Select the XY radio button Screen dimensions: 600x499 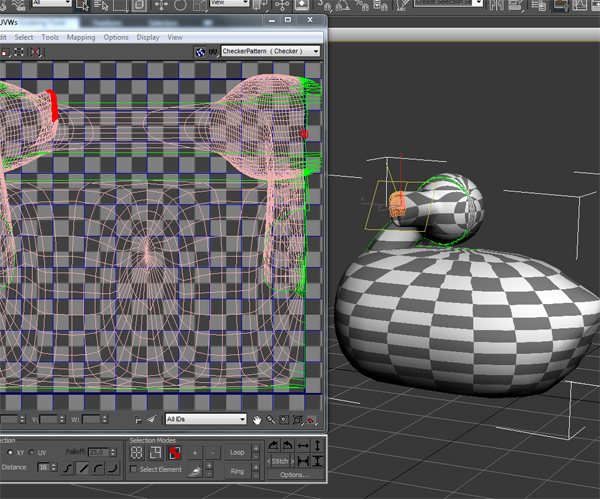tap(10, 452)
